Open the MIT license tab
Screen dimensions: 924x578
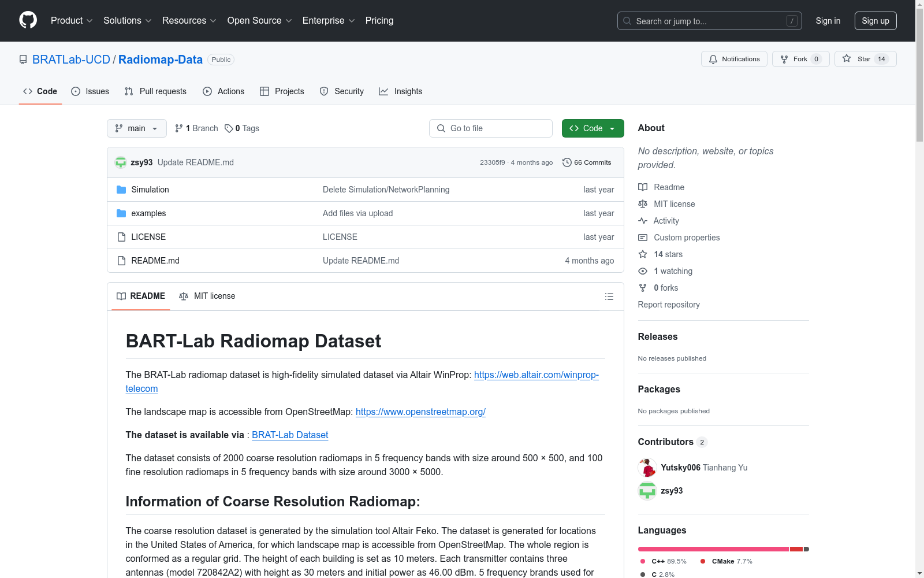click(207, 296)
